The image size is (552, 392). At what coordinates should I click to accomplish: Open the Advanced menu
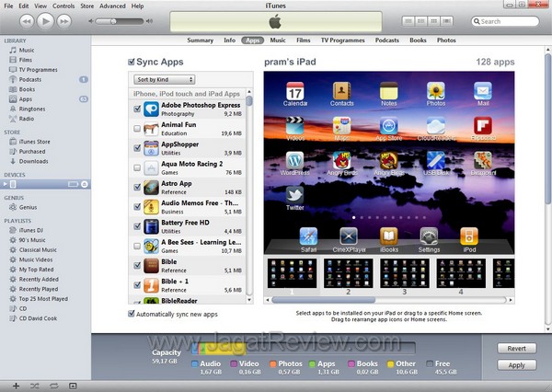(x=112, y=6)
